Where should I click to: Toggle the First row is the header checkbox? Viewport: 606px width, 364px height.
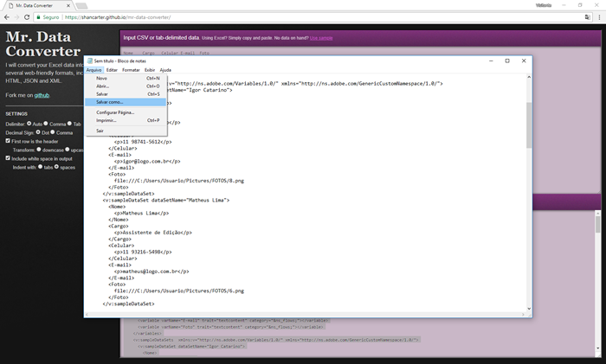click(8, 141)
